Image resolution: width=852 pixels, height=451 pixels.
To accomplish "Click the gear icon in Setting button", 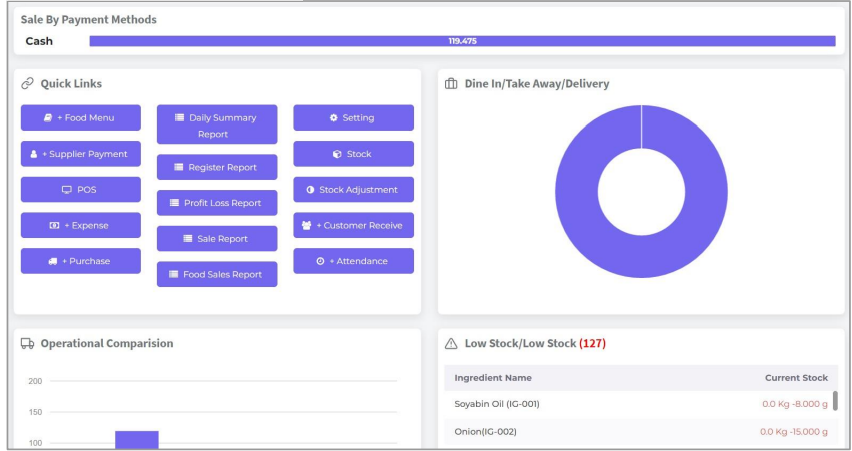I will (334, 117).
